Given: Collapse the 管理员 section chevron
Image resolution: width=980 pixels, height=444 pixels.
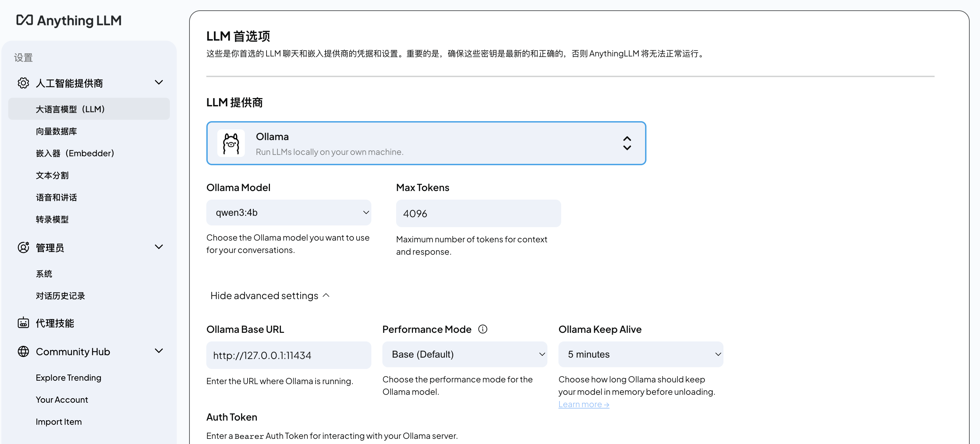Looking at the screenshot, I should tap(159, 247).
